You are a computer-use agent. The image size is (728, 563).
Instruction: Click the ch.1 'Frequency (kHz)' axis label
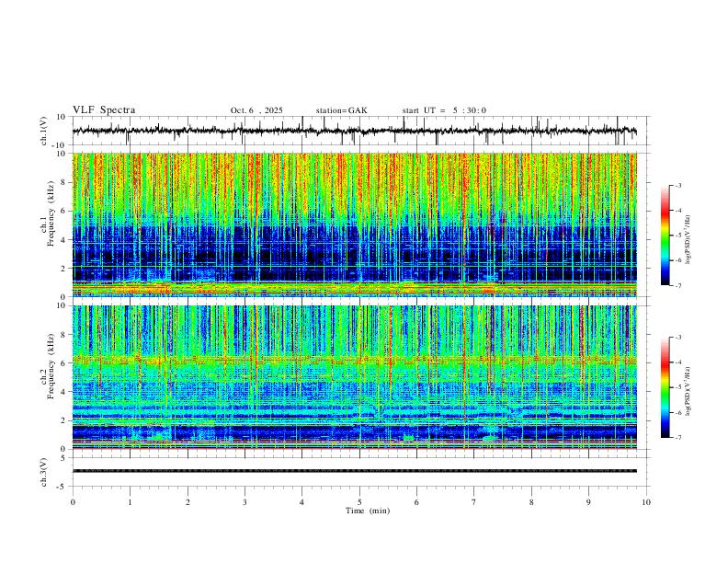pyautogui.click(x=51, y=213)
